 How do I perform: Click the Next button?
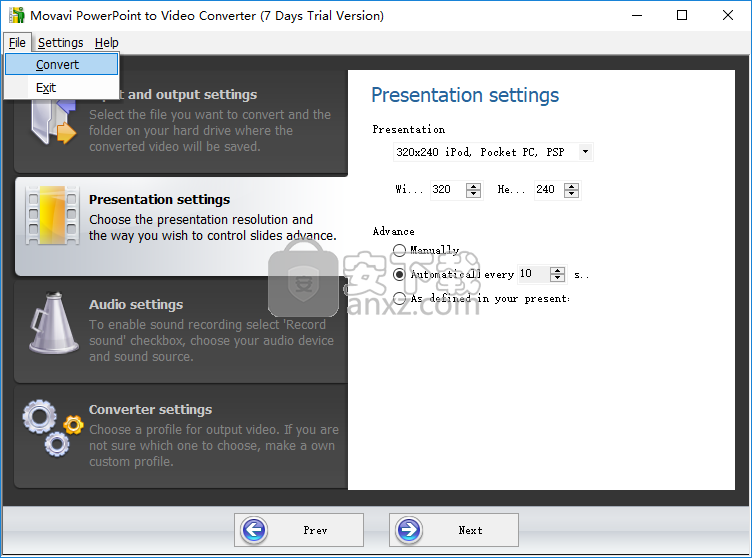(x=454, y=530)
